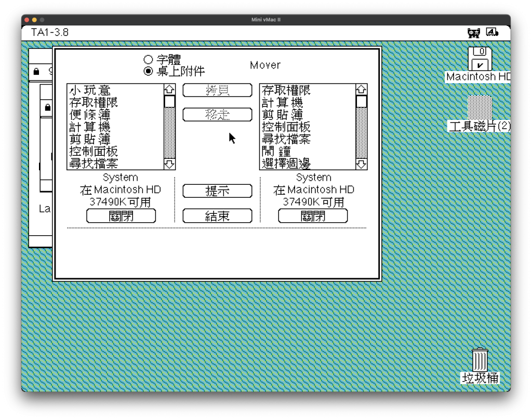Click the letter A truck menu bar icon
Viewport: 532px width, 420px height.
pyautogui.click(x=491, y=33)
